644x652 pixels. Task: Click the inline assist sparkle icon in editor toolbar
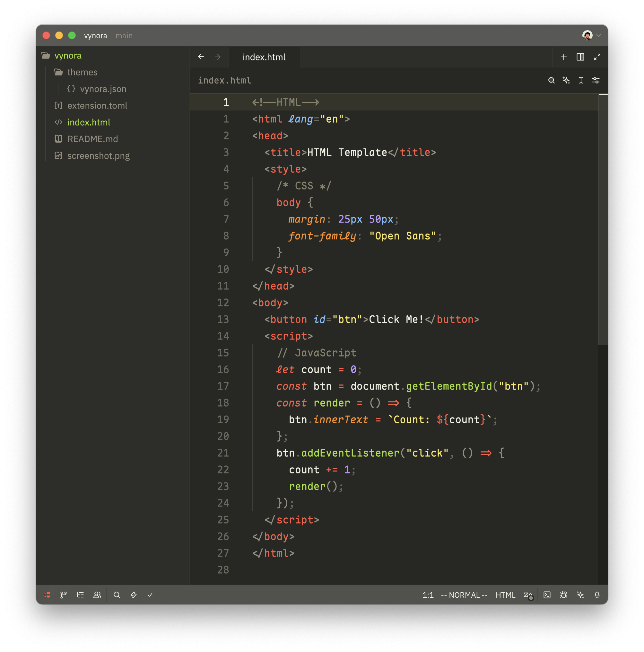coord(566,80)
